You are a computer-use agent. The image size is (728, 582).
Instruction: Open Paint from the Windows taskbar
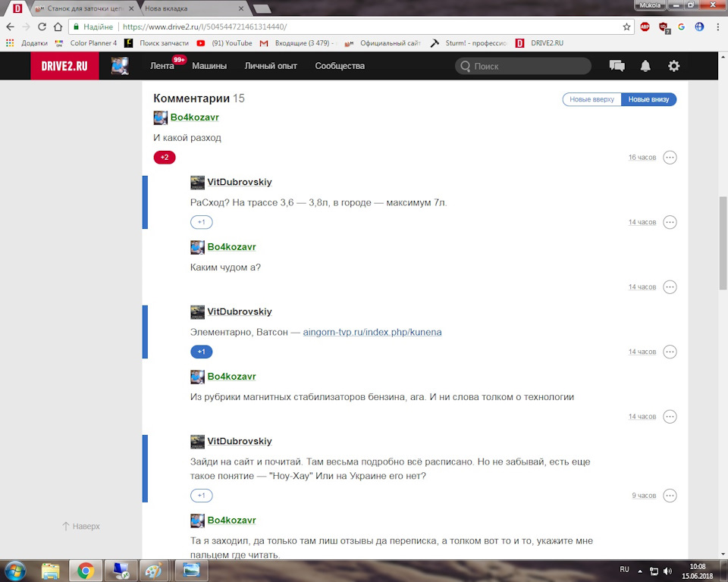click(x=154, y=571)
